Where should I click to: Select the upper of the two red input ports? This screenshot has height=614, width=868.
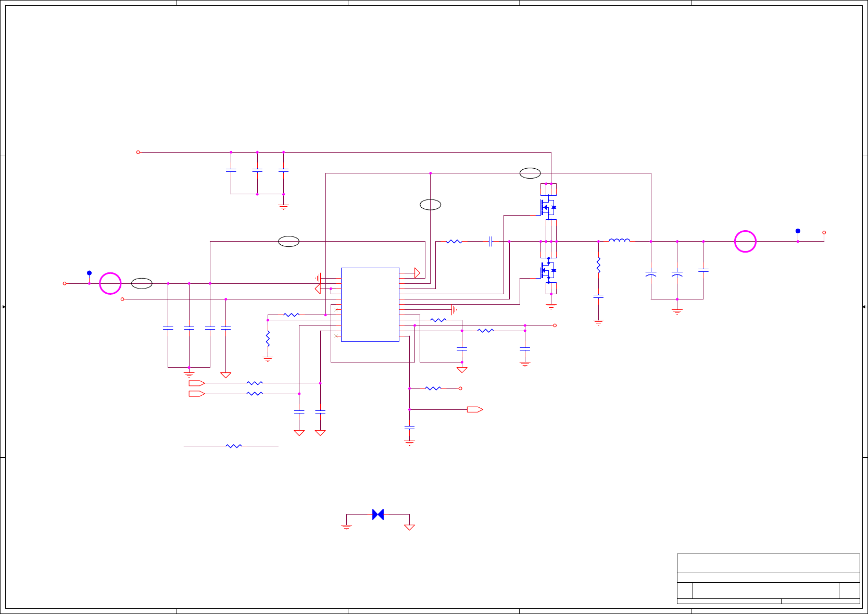197,383
